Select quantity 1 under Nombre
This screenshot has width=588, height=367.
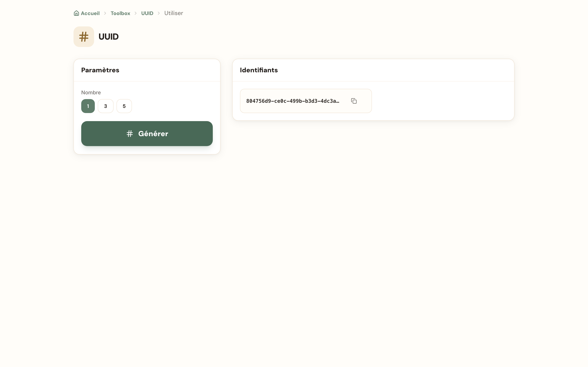[88, 106]
